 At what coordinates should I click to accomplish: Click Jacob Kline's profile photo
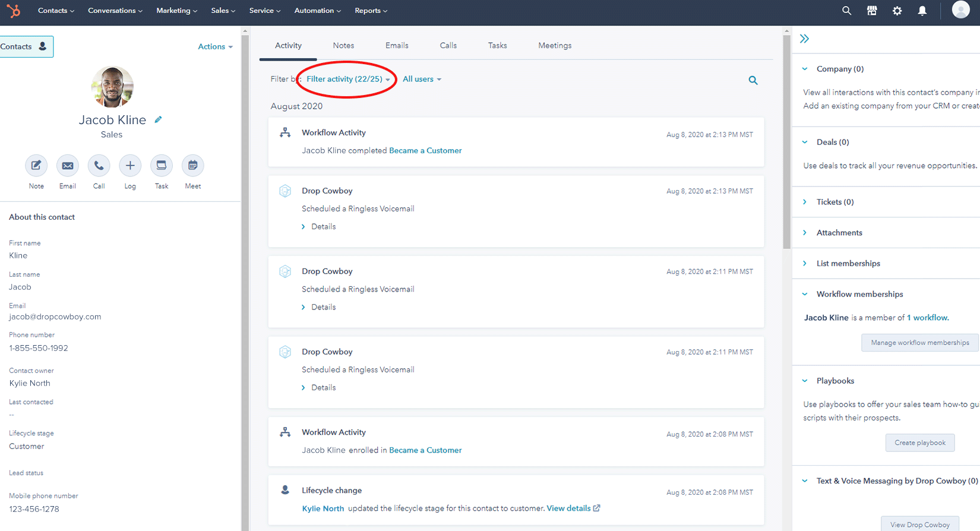tap(112, 87)
